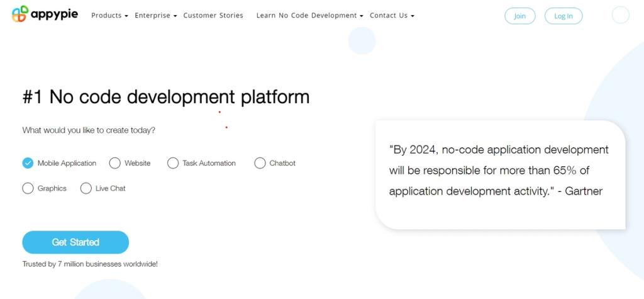
Task: Expand Learn No Code Development menu
Action: pyautogui.click(x=309, y=16)
